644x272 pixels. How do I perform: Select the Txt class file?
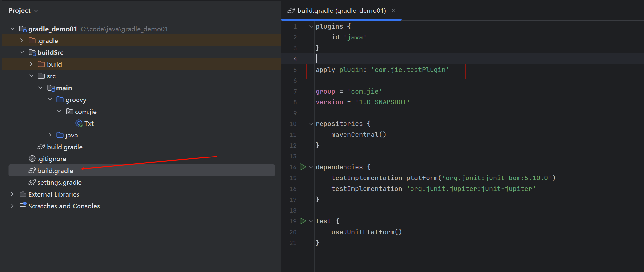[89, 123]
